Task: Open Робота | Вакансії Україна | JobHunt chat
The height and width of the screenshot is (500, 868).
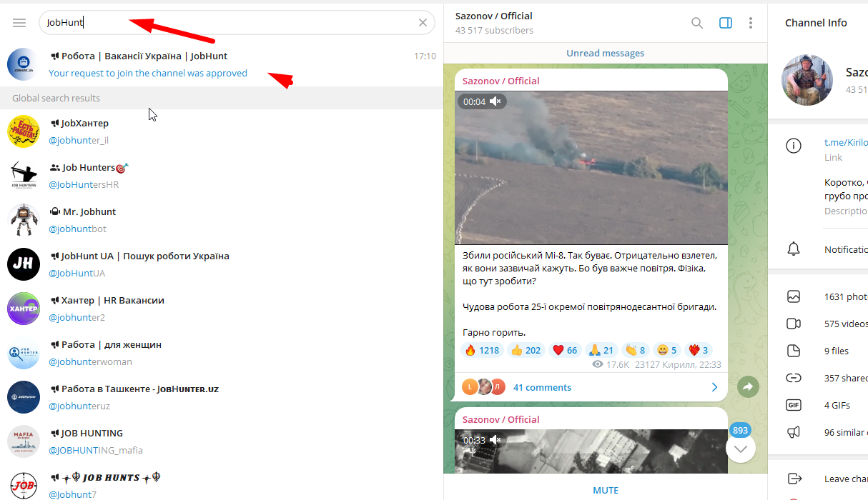Action: coord(222,64)
